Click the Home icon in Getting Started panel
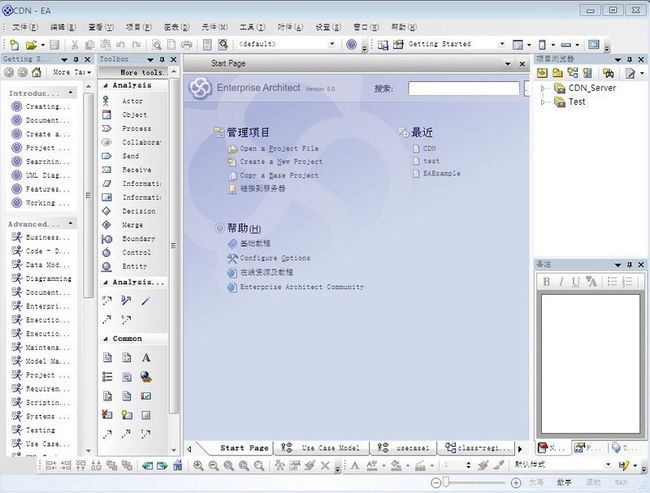This screenshot has height=493, width=650. tap(36, 72)
